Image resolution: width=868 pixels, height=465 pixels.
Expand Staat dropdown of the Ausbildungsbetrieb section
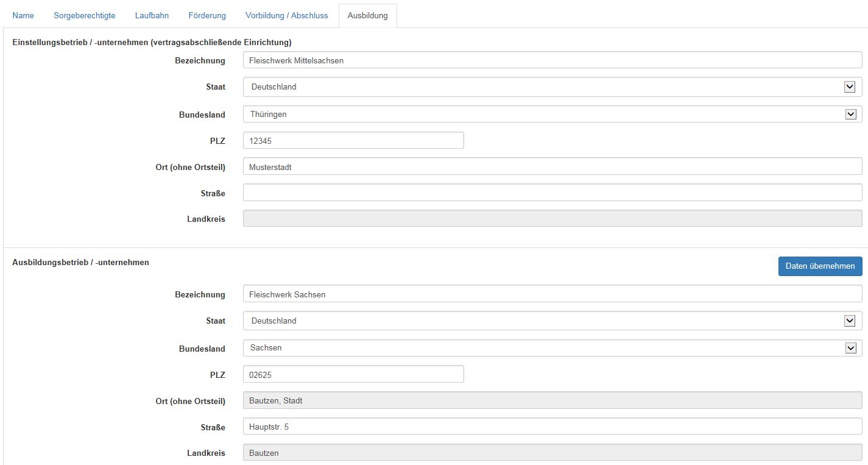click(552, 321)
